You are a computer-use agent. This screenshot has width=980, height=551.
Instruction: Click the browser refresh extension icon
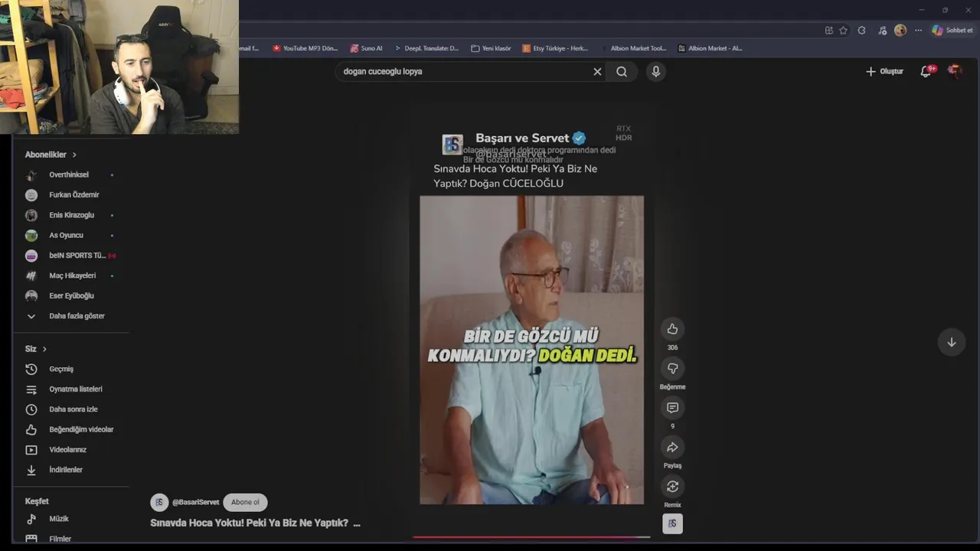point(862,31)
